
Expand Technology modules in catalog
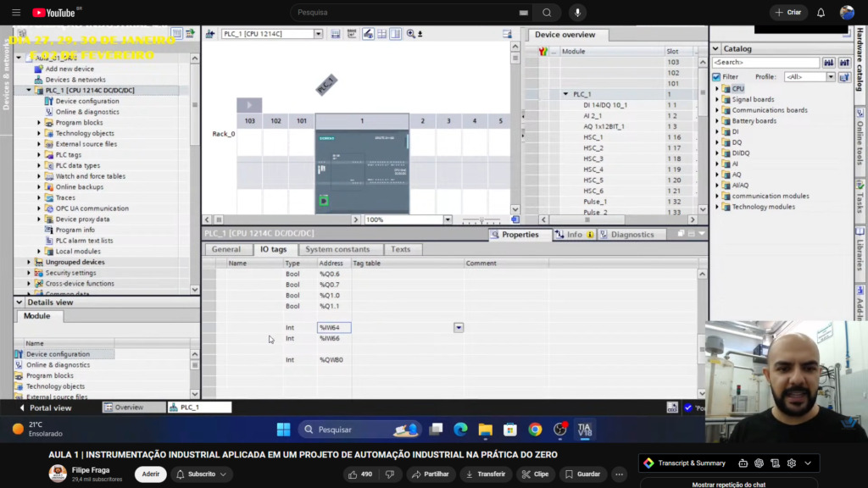[717, 207]
